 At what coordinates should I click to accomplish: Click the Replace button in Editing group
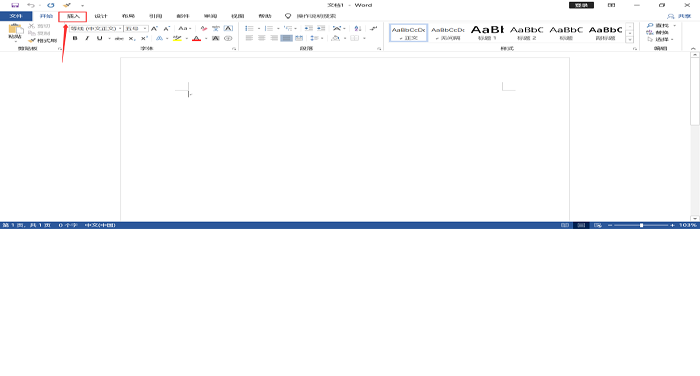coord(658,33)
